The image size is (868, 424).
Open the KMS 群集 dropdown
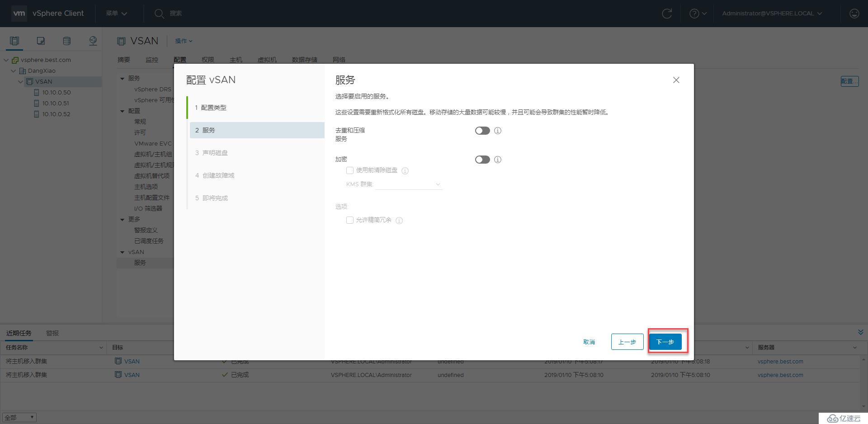coord(408,184)
